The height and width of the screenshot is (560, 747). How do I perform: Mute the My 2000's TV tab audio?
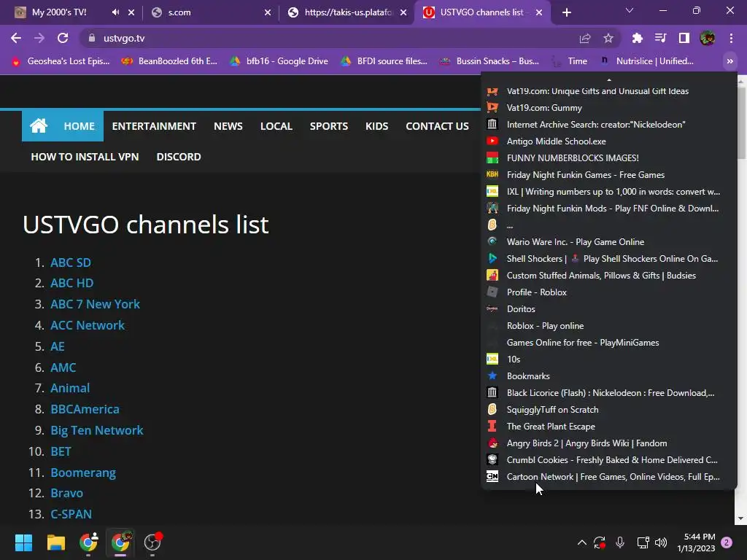(x=116, y=12)
